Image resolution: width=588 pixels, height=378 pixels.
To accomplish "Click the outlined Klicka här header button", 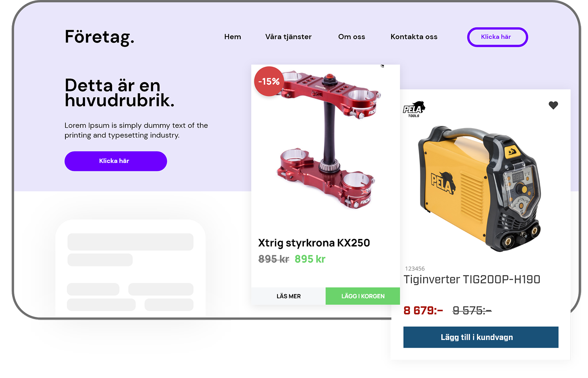I will [497, 37].
